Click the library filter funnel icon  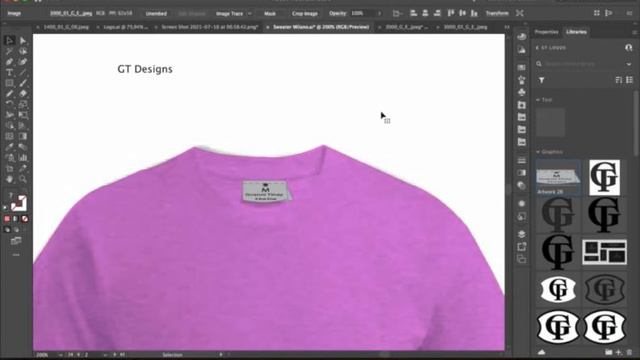coord(542,80)
